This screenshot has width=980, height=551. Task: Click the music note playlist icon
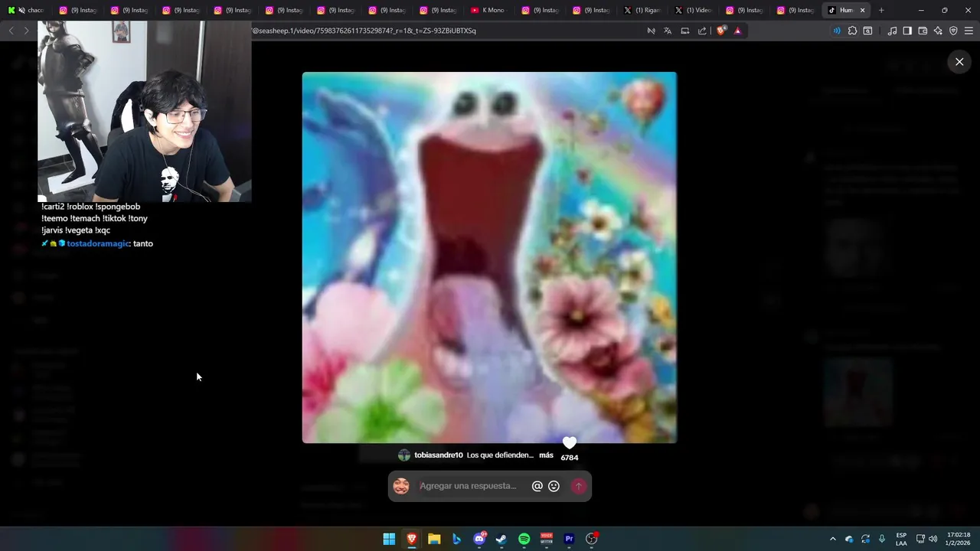pos(892,31)
